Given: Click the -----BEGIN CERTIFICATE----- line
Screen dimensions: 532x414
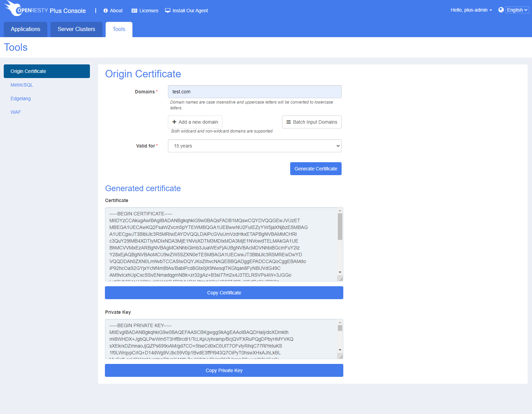Looking at the screenshot, I should pos(141,214).
